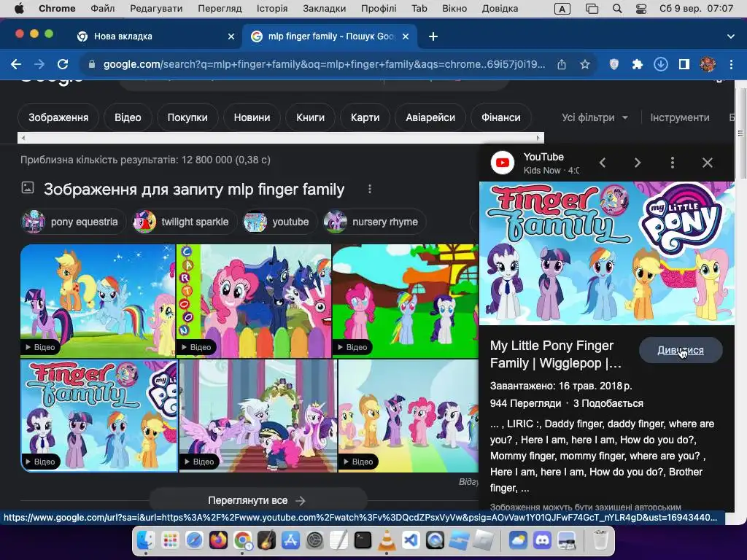Click the left arrow of filter scrollbar

[x=23, y=138]
